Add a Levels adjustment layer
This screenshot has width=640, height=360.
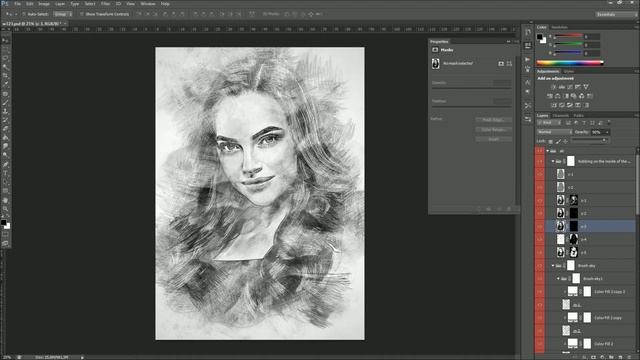tap(562, 87)
